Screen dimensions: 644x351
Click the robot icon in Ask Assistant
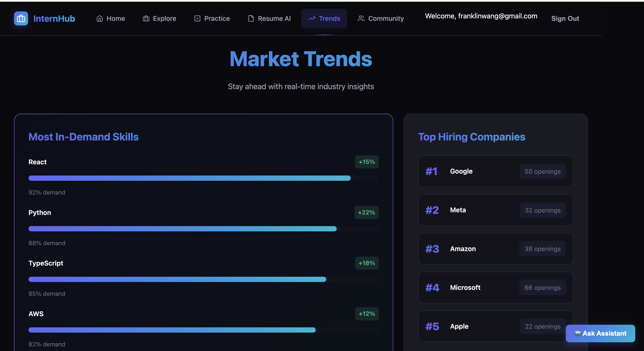577,333
